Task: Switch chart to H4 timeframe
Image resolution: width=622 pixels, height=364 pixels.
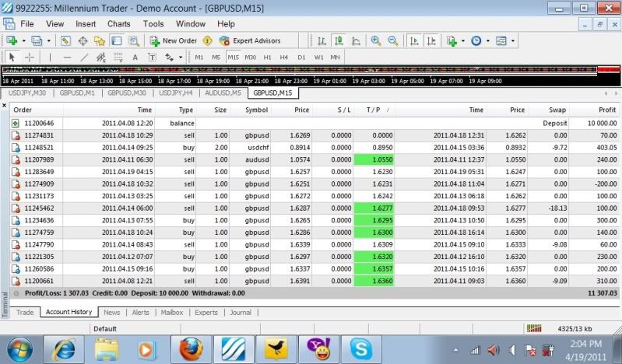Action: (x=284, y=57)
